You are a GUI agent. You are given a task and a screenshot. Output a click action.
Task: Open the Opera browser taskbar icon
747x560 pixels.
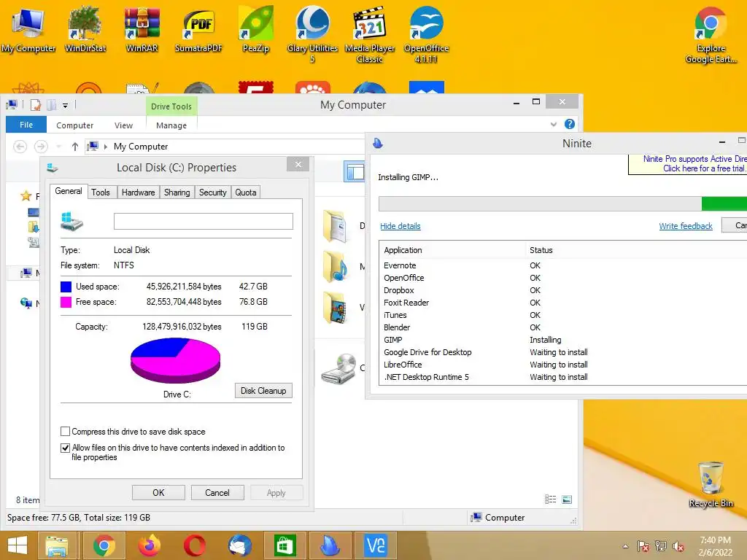[x=194, y=545]
